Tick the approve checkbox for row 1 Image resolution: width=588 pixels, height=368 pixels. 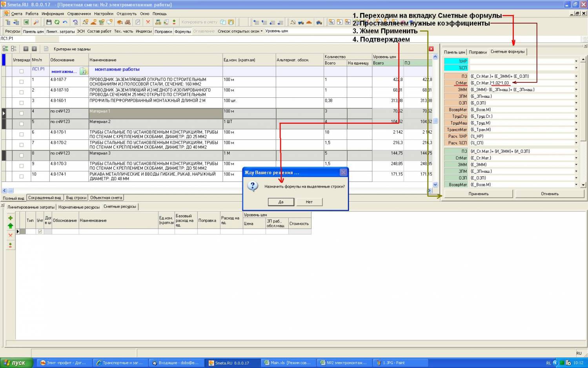pyautogui.click(x=22, y=82)
